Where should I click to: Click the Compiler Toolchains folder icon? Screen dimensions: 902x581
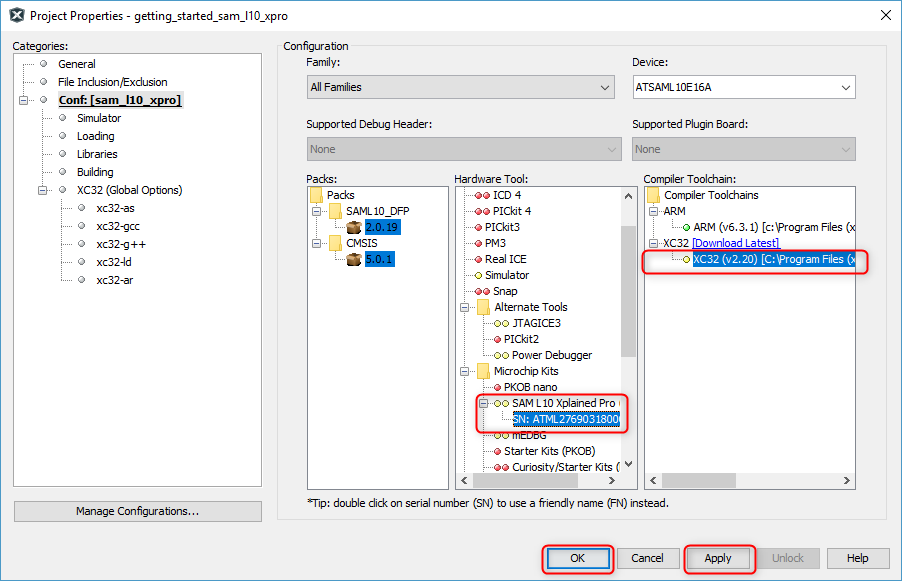654,195
